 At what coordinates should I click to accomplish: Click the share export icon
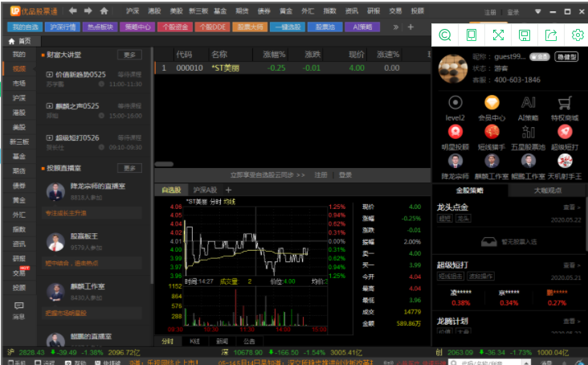click(x=550, y=35)
